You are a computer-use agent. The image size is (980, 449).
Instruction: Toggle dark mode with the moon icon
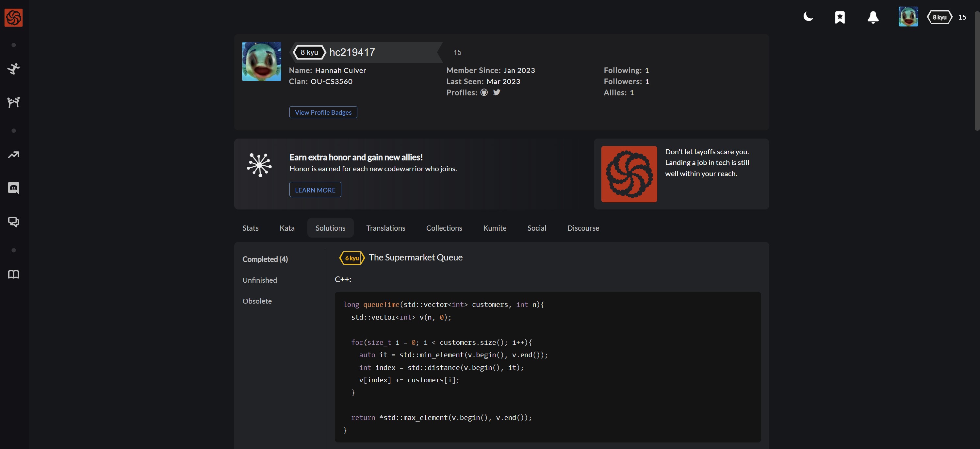point(808,17)
